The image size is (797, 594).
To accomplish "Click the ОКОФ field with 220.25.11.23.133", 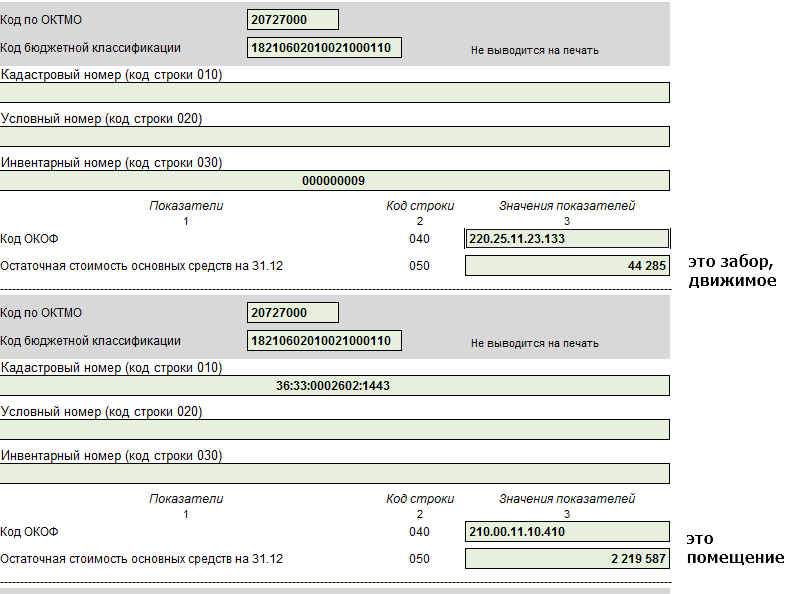I will click(x=567, y=239).
